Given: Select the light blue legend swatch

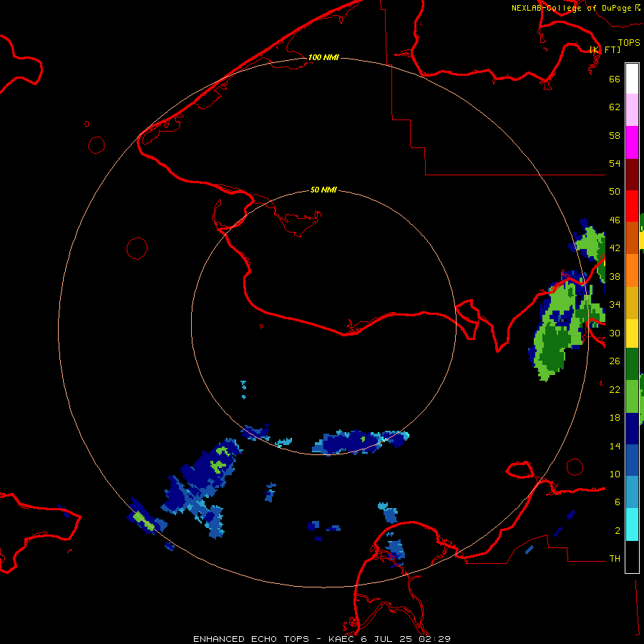Looking at the screenshot, I should point(632,492).
